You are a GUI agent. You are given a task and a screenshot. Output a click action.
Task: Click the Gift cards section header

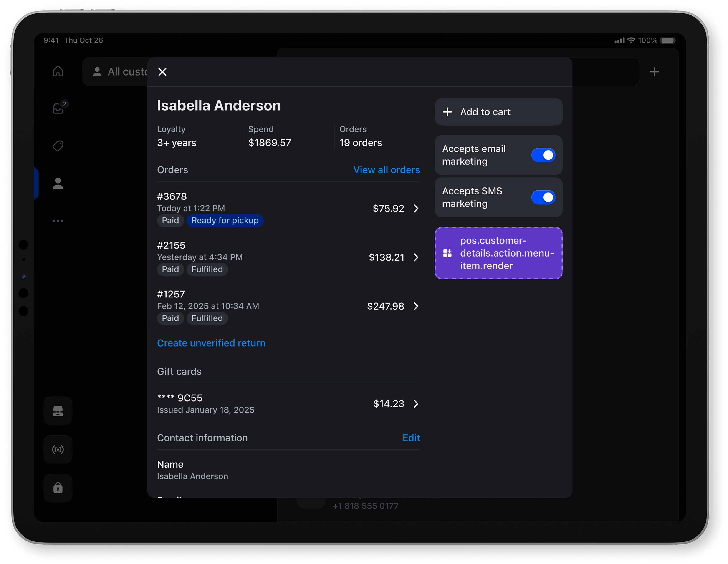(179, 371)
